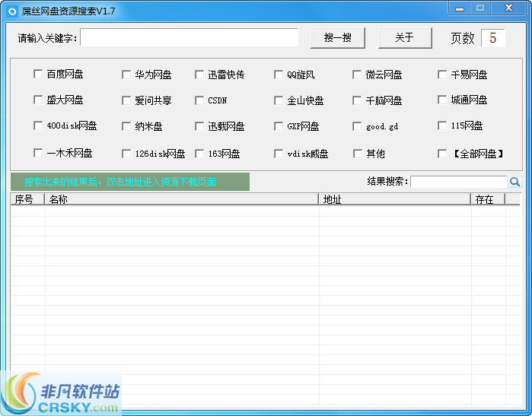Tick the 纳米盘 checkbox

(126, 126)
